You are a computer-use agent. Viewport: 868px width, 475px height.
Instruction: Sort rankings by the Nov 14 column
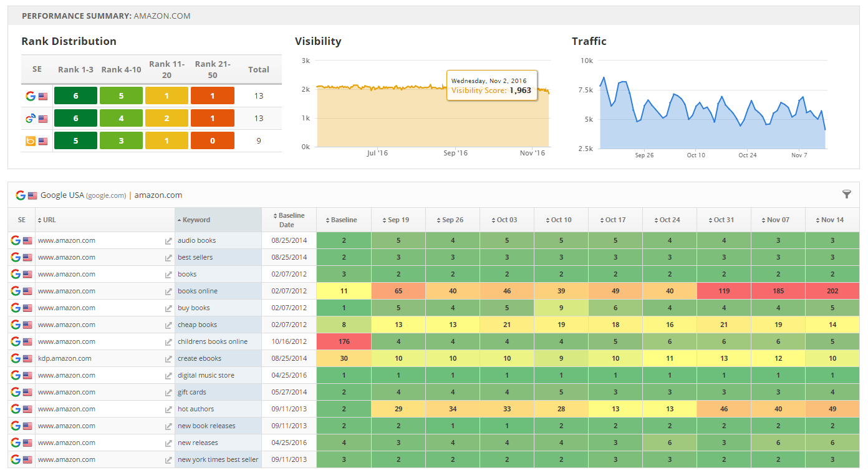pyautogui.click(x=832, y=220)
